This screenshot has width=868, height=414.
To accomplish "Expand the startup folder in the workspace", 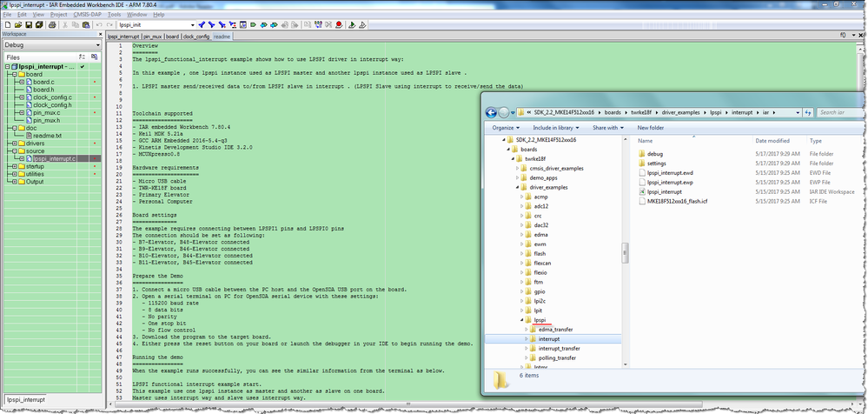I will point(15,167).
